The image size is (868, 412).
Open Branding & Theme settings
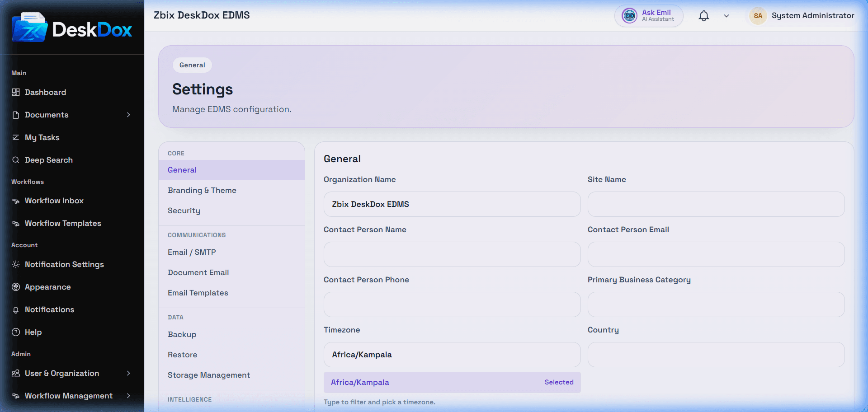[231, 190]
